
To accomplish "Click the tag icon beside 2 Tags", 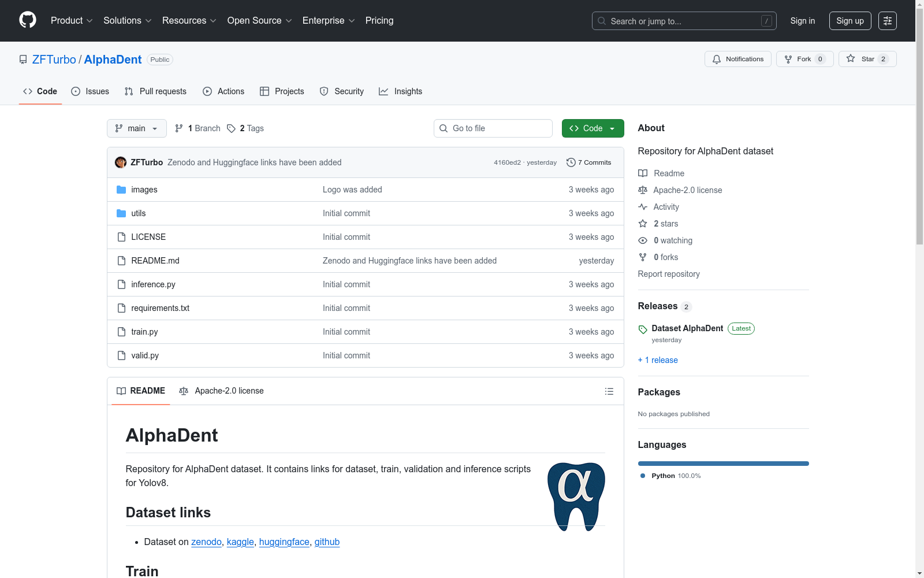I will coord(231,128).
